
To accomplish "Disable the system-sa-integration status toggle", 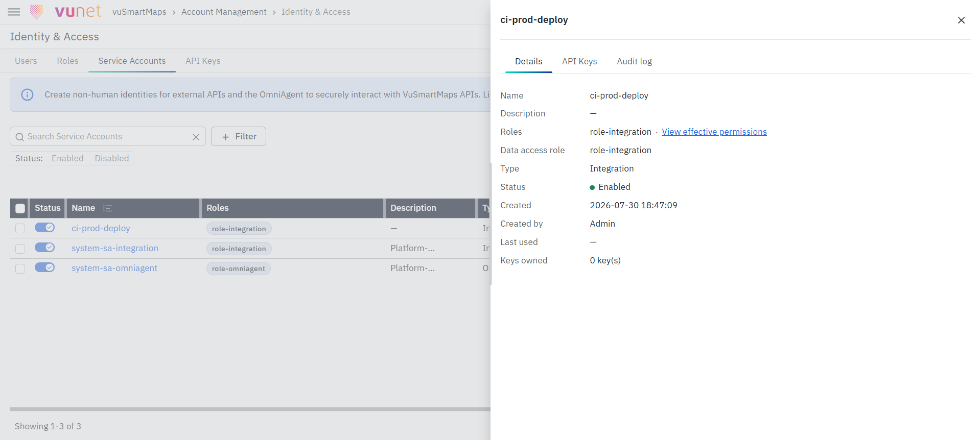I will click(x=45, y=248).
